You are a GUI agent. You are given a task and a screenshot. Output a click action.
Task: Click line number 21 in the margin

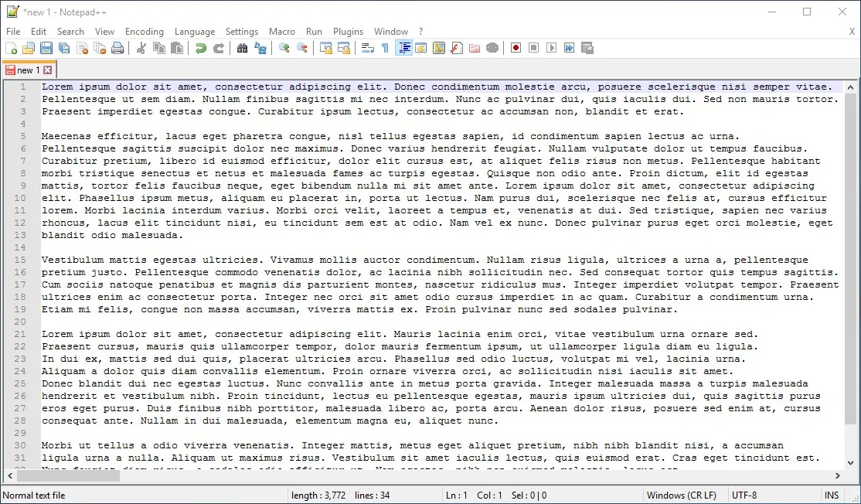point(20,334)
